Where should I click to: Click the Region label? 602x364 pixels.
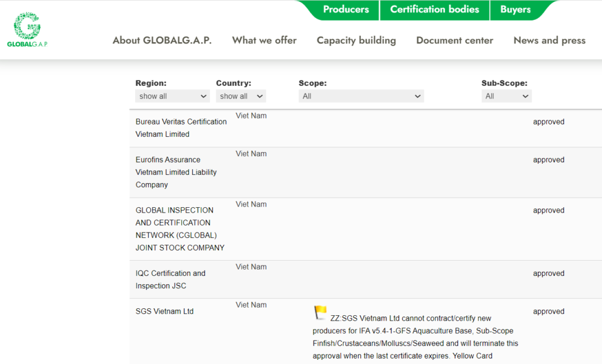click(x=151, y=83)
